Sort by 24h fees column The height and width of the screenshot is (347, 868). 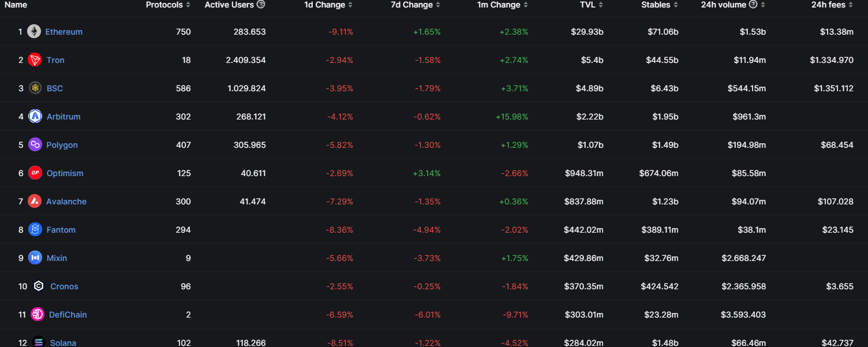[832, 5]
